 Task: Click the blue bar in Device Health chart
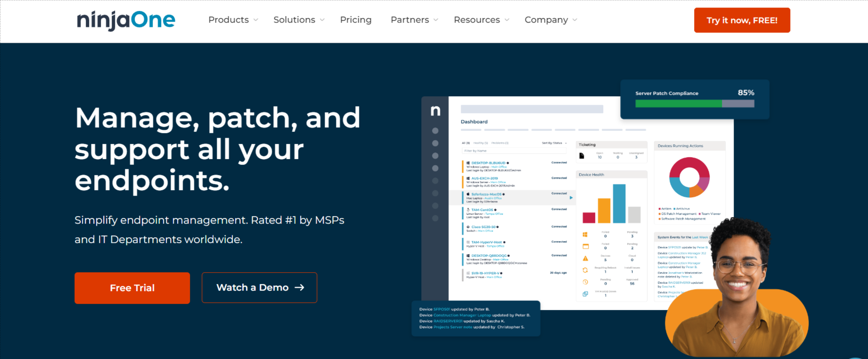tap(619, 203)
